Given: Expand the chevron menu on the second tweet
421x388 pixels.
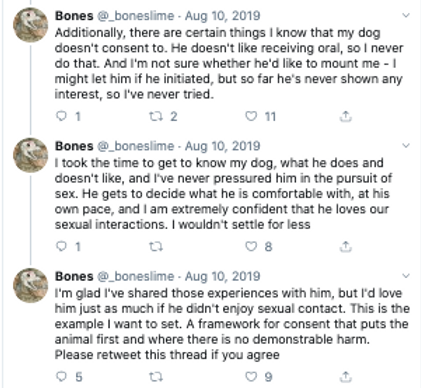Looking at the screenshot, I should (x=406, y=146).
